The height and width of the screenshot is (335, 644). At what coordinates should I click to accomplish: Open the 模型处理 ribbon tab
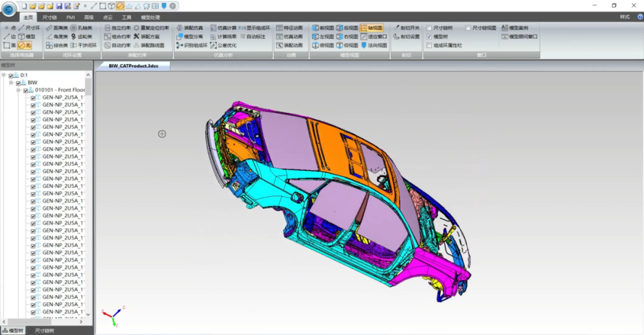(150, 17)
